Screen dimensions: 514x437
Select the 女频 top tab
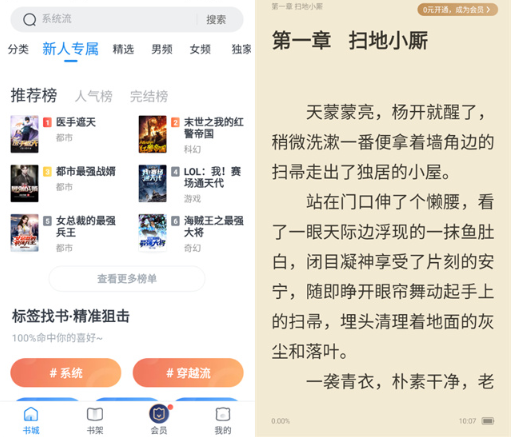point(200,49)
